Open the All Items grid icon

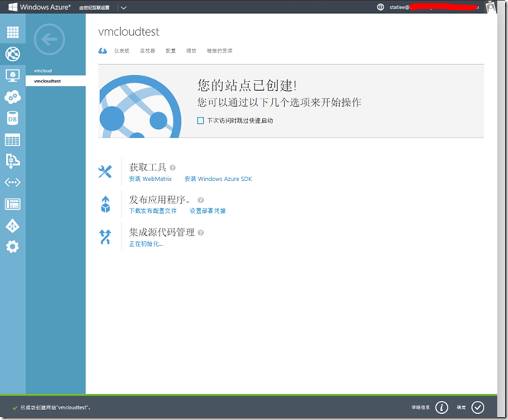tap(13, 32)
